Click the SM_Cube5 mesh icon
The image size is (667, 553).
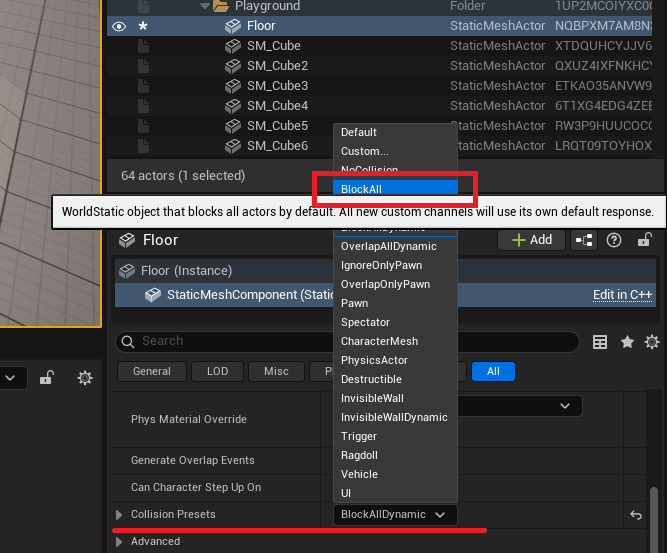233,126
